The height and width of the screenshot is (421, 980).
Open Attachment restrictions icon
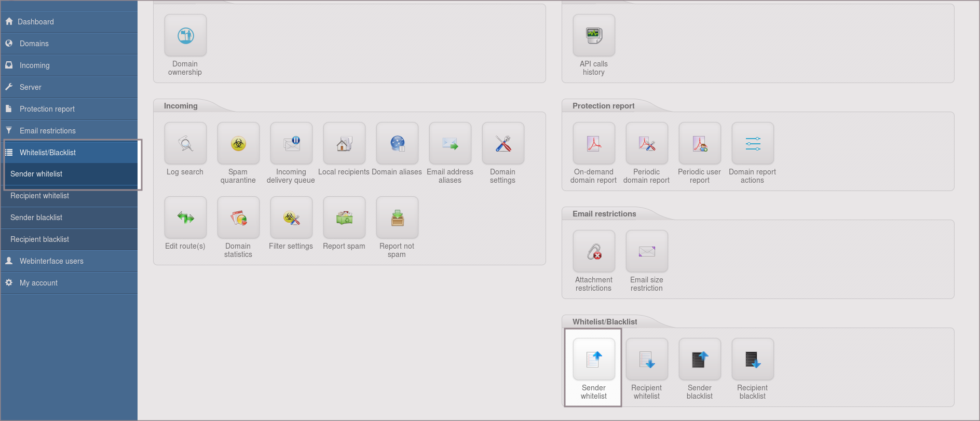(x=594, y=252)
